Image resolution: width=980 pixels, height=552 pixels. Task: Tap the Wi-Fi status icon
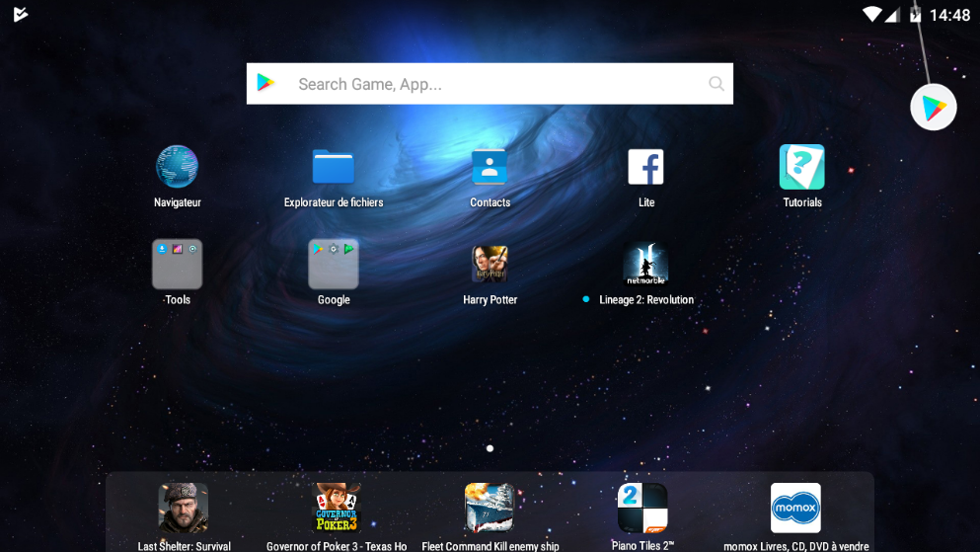pyautogui.click(x=871, y=15)
